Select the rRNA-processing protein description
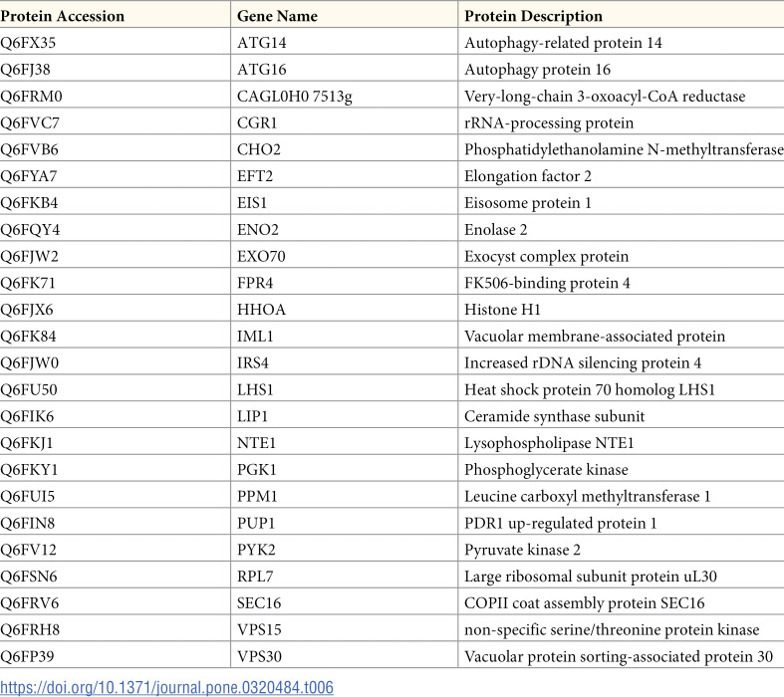 click(549, 122)
